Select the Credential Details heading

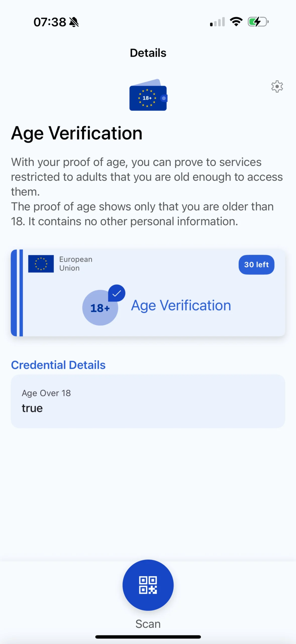click(58, 365)
